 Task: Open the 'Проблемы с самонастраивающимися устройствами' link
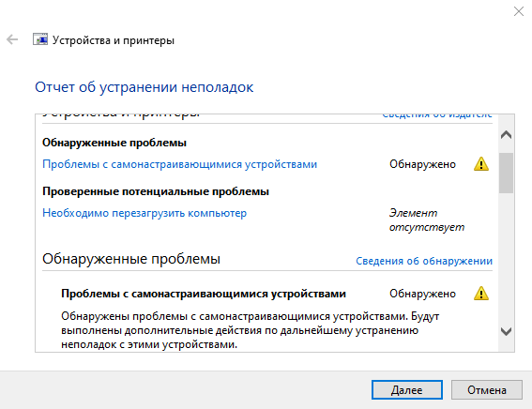point(179,164)
